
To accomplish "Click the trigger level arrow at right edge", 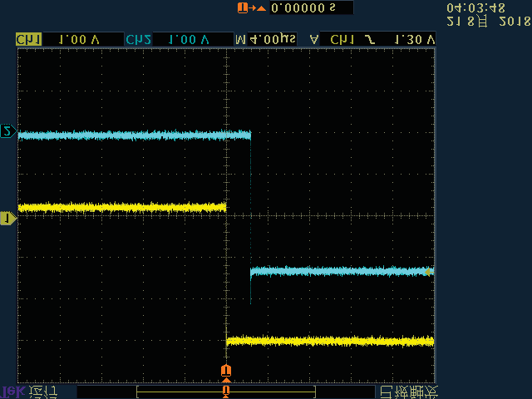I will pos(430,271).
